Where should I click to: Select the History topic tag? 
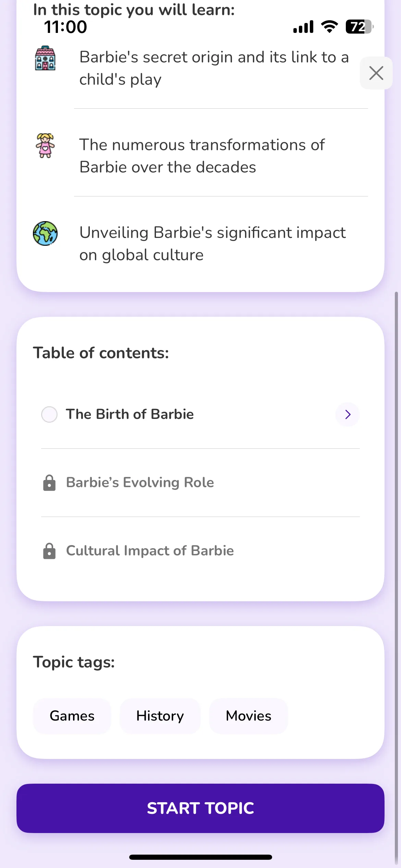click(x=160, y=716)
